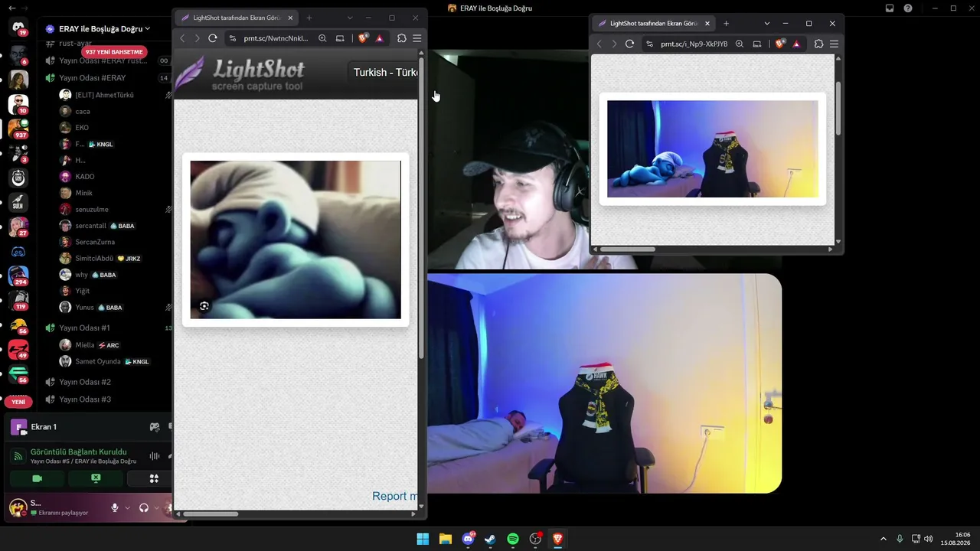This screenshot has width=980, height=551.
Task: Reload page in right LightShot browser window
Action: point(629,44)
